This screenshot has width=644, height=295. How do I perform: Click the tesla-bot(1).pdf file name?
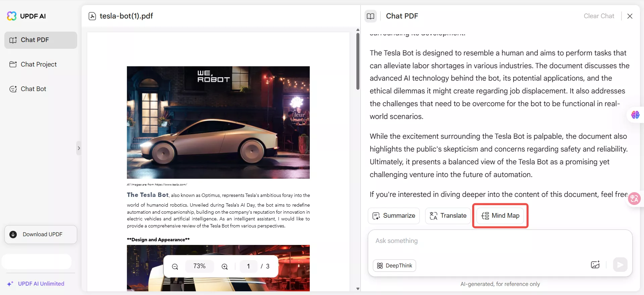pyautogui.click(x=126, y=16)
